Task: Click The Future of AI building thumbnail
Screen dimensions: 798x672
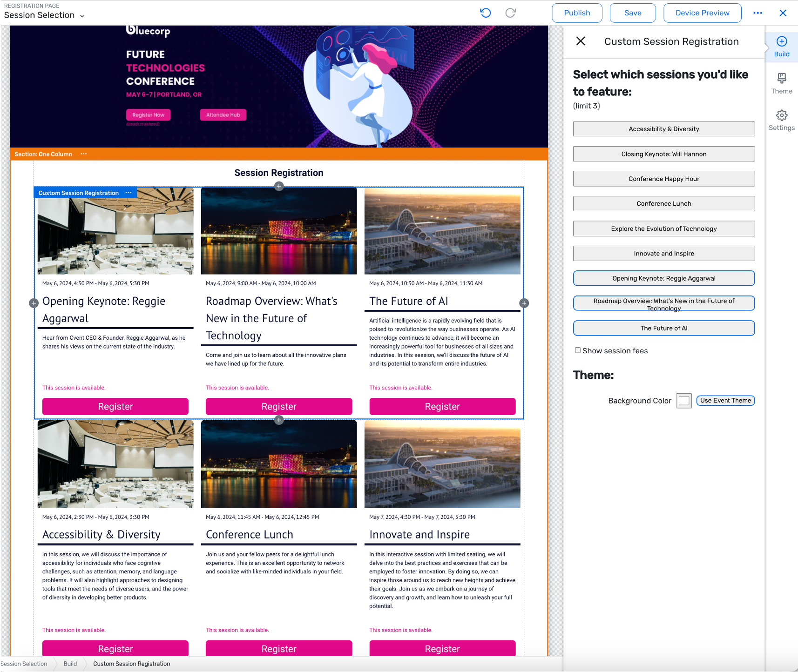Action: pos(442,231)
